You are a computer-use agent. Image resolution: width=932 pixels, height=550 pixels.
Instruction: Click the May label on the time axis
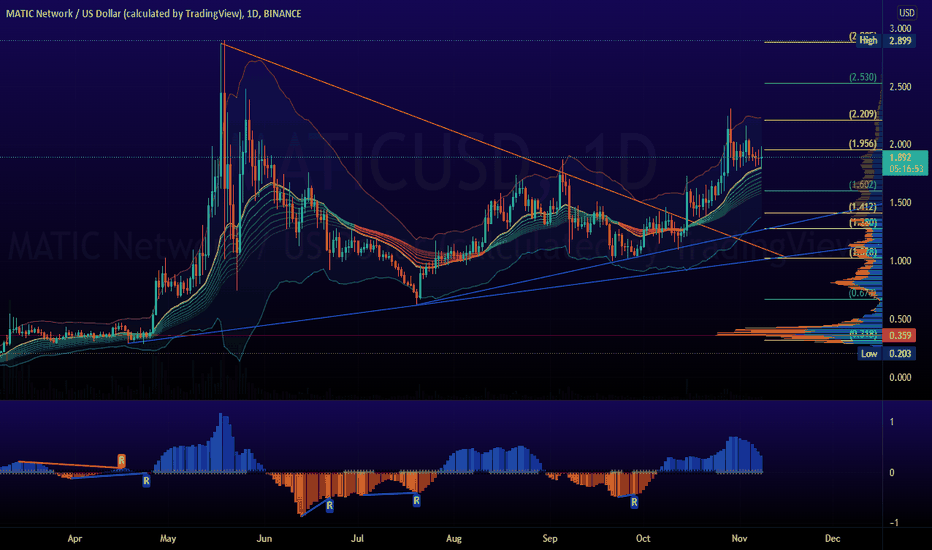point(168,539)
